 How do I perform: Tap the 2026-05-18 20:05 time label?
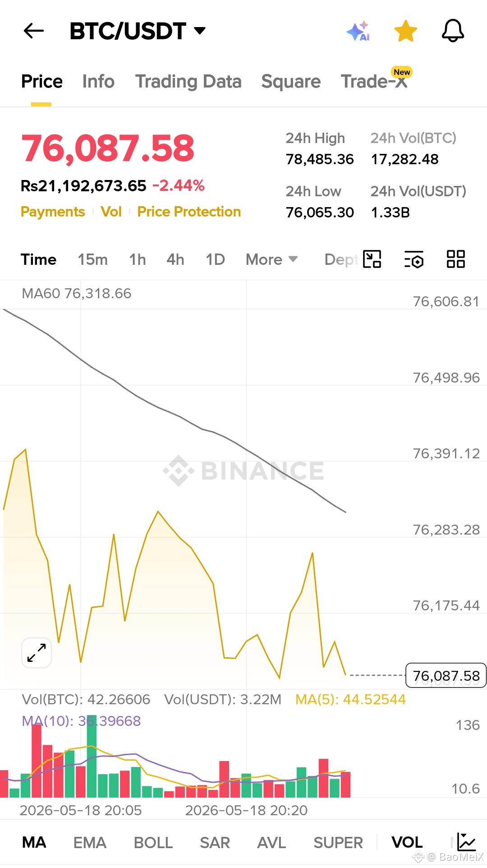[81, 811]
